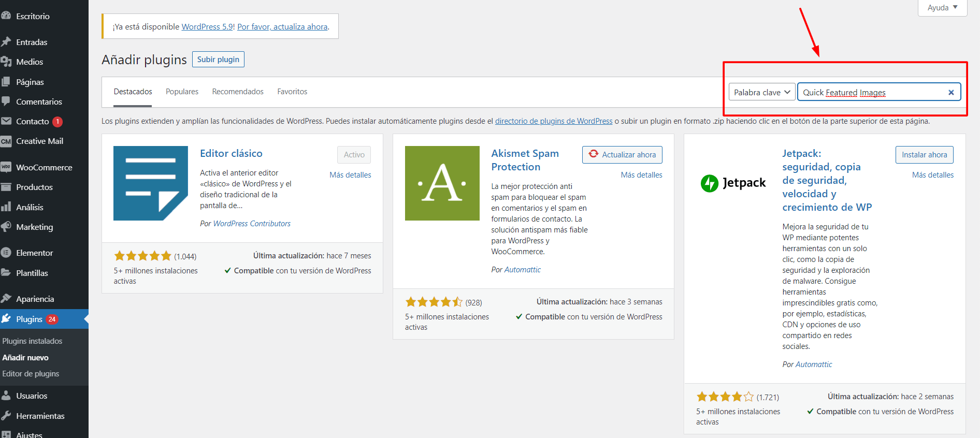Click the Jetpack plugin title link
The image size is (980, 438).
[x=827, y=180]
